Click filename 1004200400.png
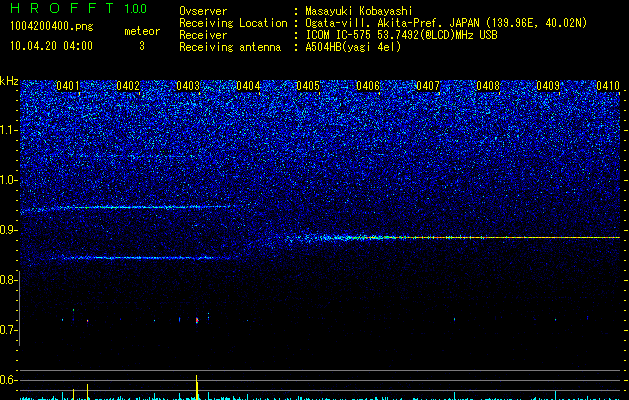 [x=52, y=27]
